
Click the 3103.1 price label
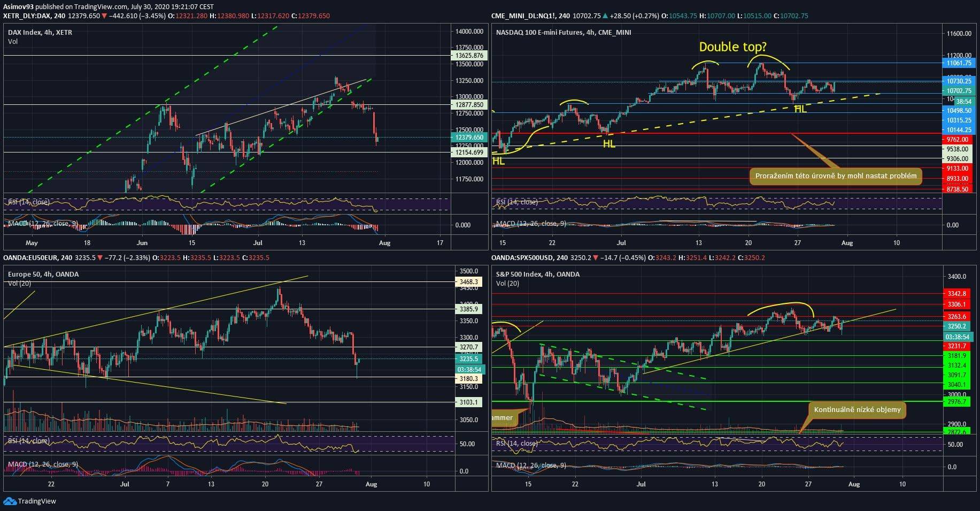(x=468, y=402)
